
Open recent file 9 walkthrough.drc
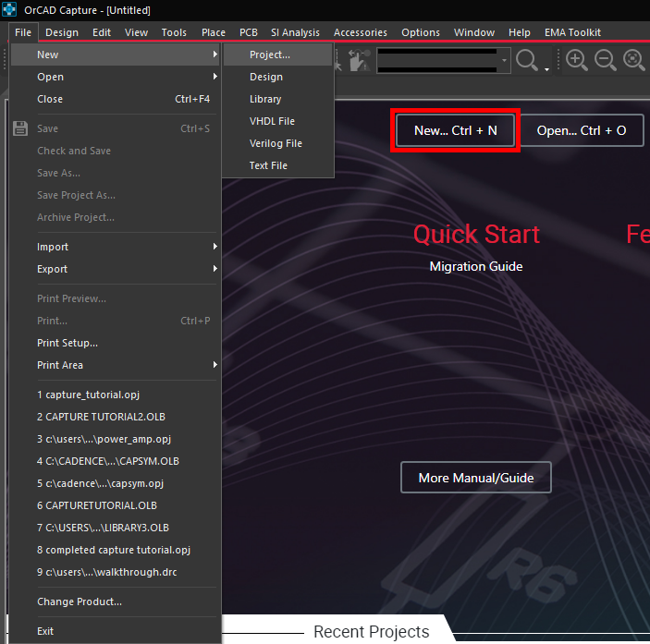(x=115, y=572)
